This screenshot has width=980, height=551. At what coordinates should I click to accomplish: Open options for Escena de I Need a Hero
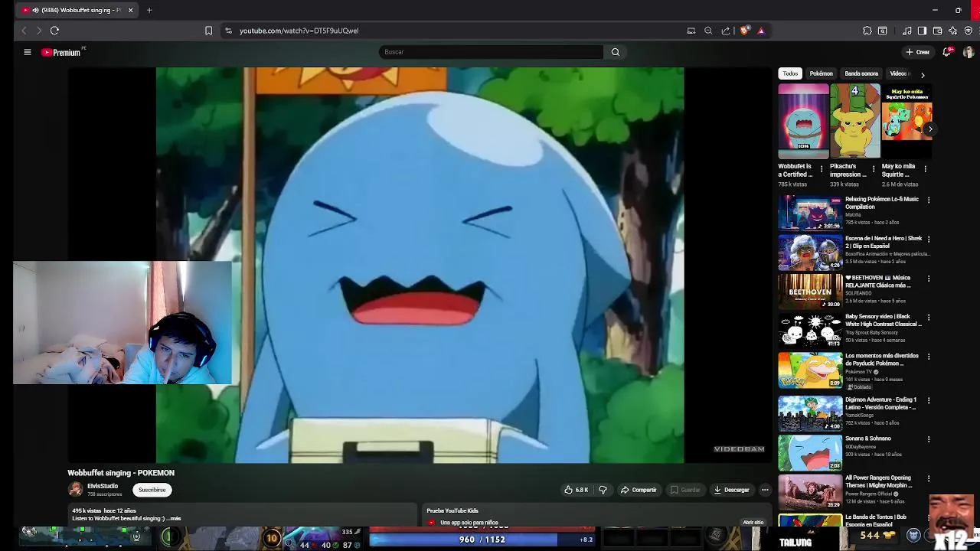click(x=929, y=240)
